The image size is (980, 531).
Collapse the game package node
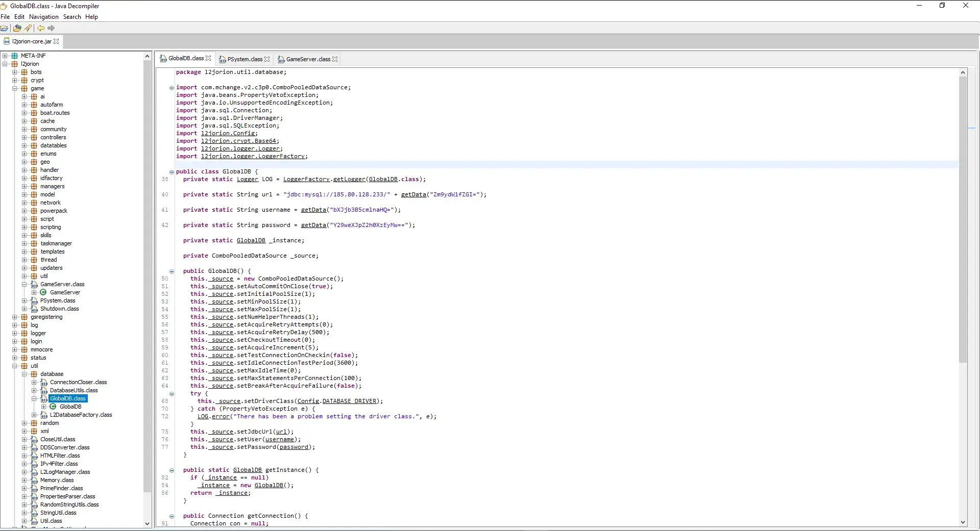click(15, 88)
